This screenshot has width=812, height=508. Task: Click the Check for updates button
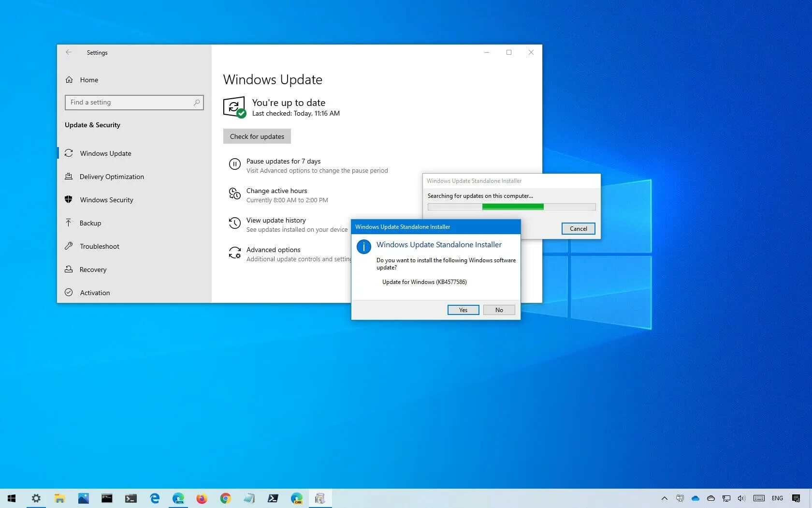(x=257, y=136)
